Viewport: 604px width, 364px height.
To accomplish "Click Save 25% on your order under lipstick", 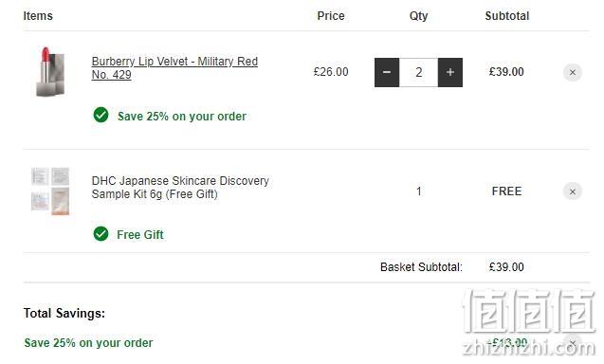I will [x=182, y=117].
